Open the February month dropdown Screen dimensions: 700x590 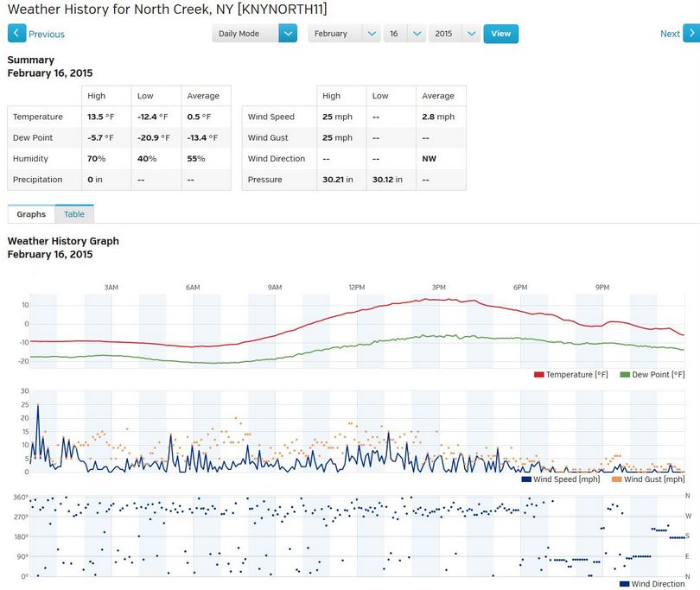pos(344,34)
